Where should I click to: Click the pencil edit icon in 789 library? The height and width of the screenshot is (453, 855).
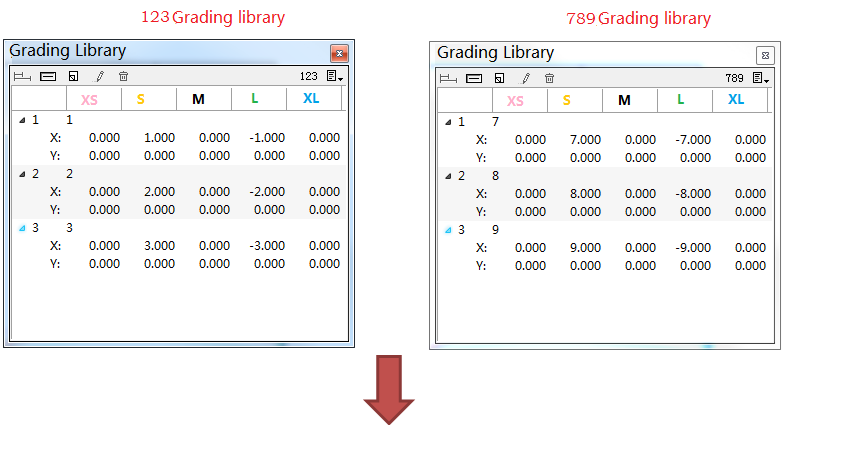[x=525, y=78]
